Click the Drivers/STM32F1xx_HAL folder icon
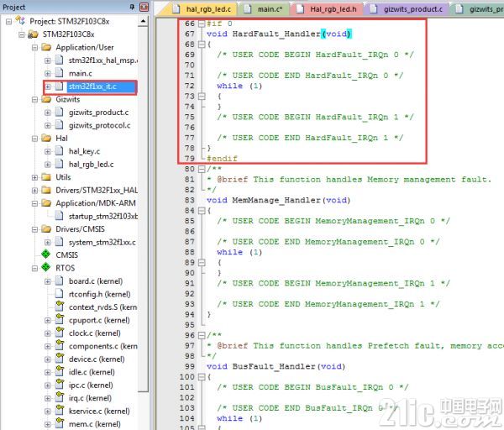Screen dimensions: 504x430 (x=46, y=191)
